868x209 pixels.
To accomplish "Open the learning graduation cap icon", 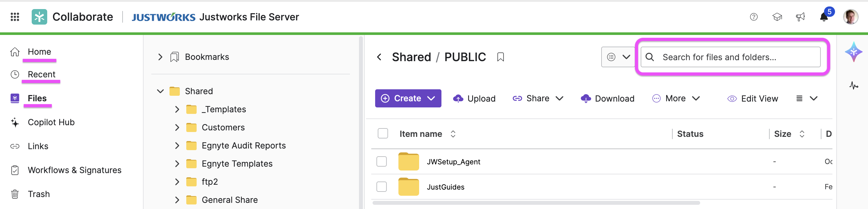I will (x=777, y=17).
